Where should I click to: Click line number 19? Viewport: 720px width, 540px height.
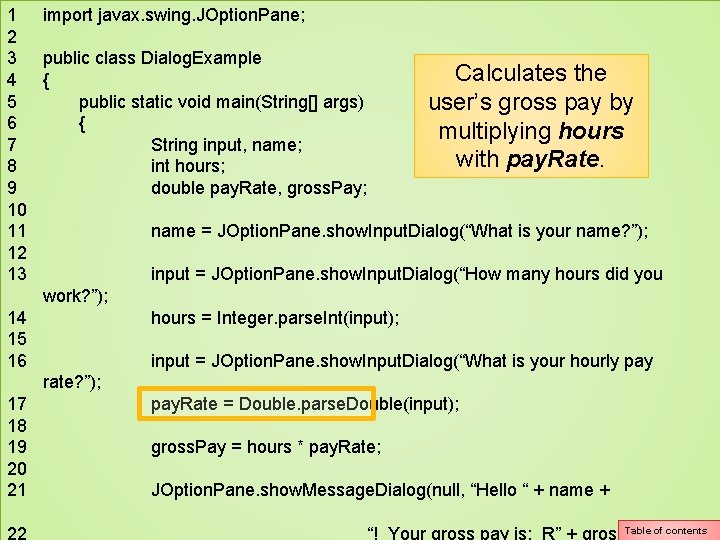(17, 447)
